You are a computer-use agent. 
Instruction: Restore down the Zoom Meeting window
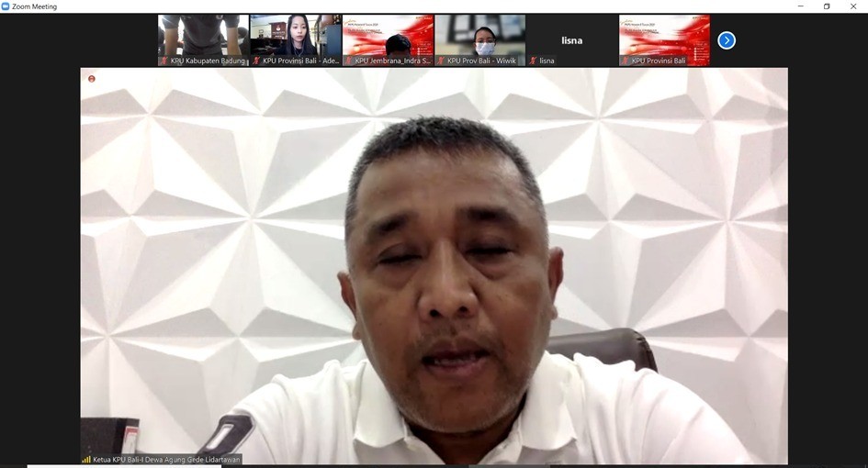click(827, 6)
